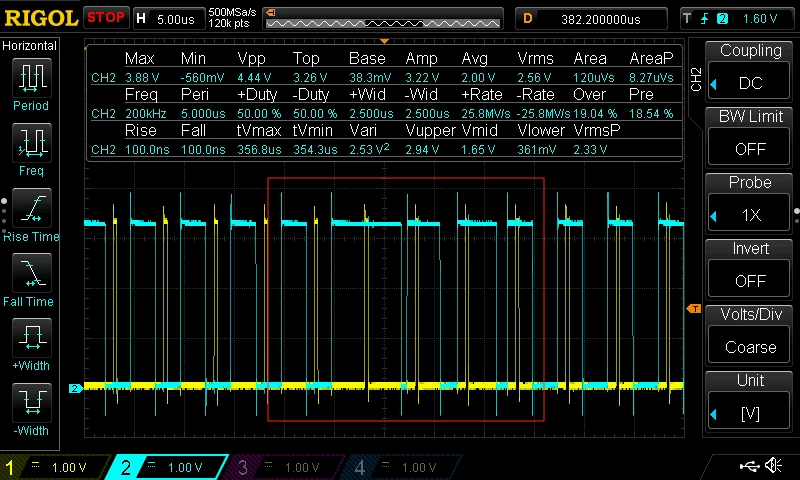Toggle the speaker sound icon
This screenshot has width=800, height=480.
coord(774,465)
